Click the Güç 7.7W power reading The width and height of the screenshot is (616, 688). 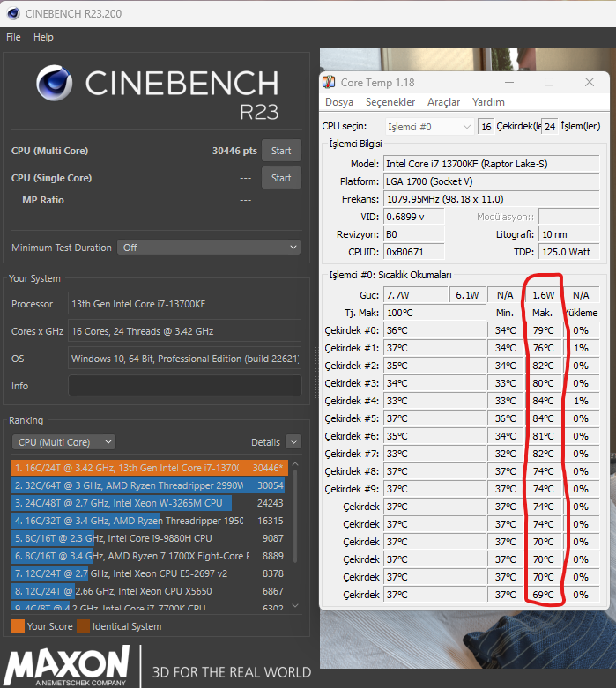[x=415, y=295]
